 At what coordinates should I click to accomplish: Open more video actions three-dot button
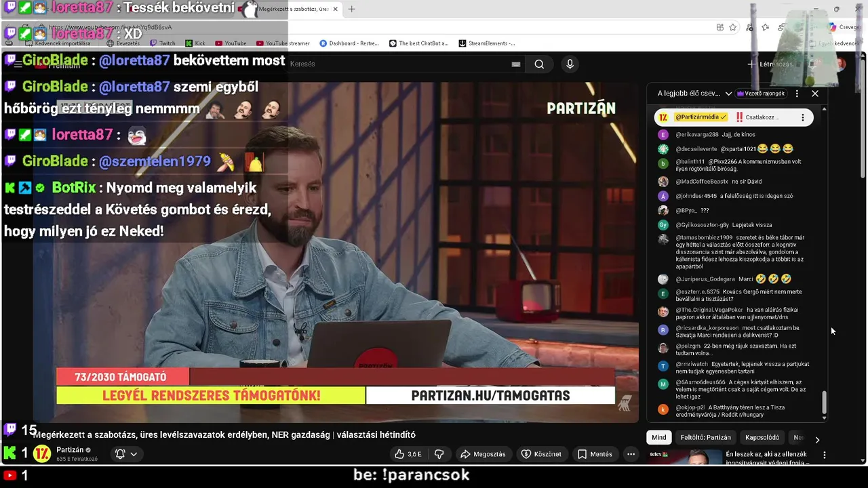[x=631, y=454]
